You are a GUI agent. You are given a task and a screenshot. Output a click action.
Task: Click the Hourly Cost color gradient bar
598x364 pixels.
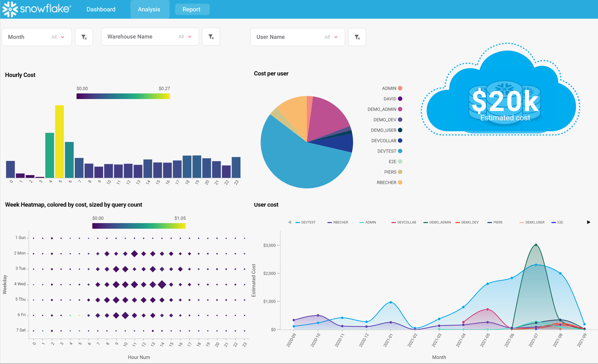pos(123,96)
